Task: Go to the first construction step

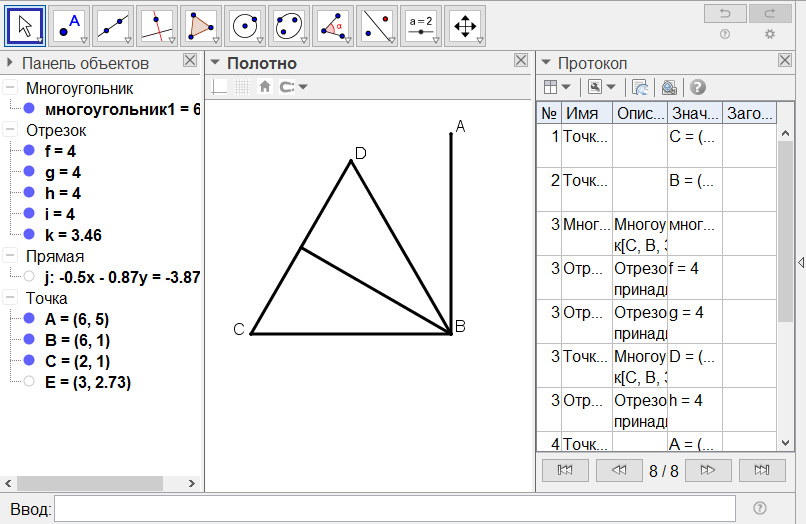Action: click(x=564, y=469)
